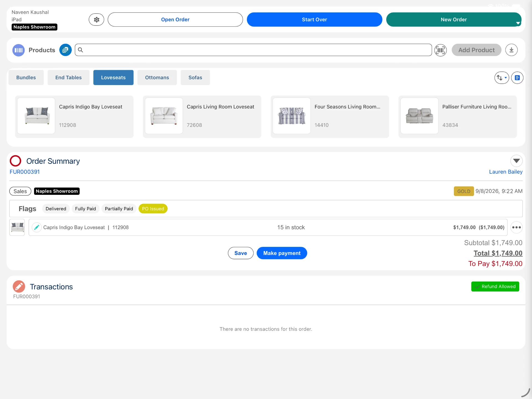Image resolution: width=532 pixels, height=399 pixels.
Task: Toggle the Refund Allowed checkbox badge
Action: [x=495, y=287]
